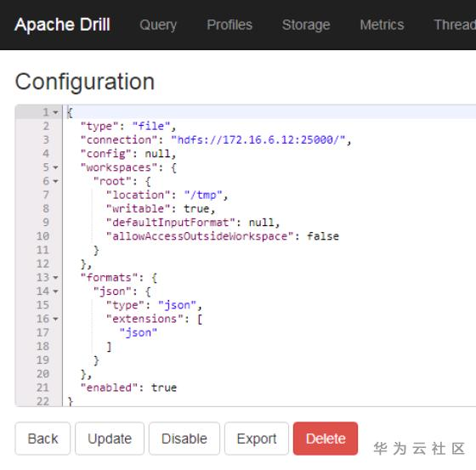Viewport: 476px width, 470px height.
Task: Click the Configuration heading
Action: pos(85,82)
